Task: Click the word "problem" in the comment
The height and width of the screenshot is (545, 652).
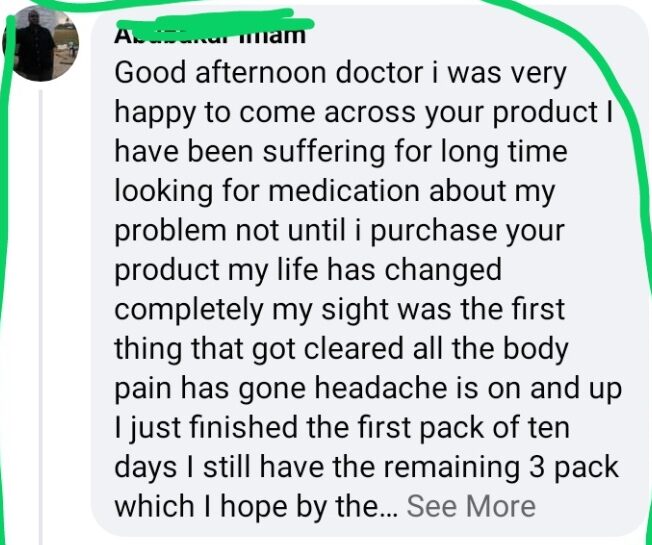Action: (170, 231)
